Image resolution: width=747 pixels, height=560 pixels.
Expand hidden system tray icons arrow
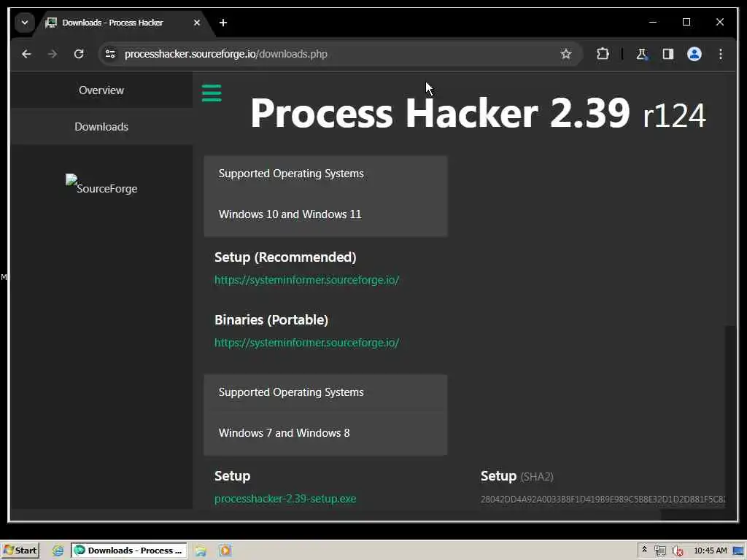tap(644, 550)
